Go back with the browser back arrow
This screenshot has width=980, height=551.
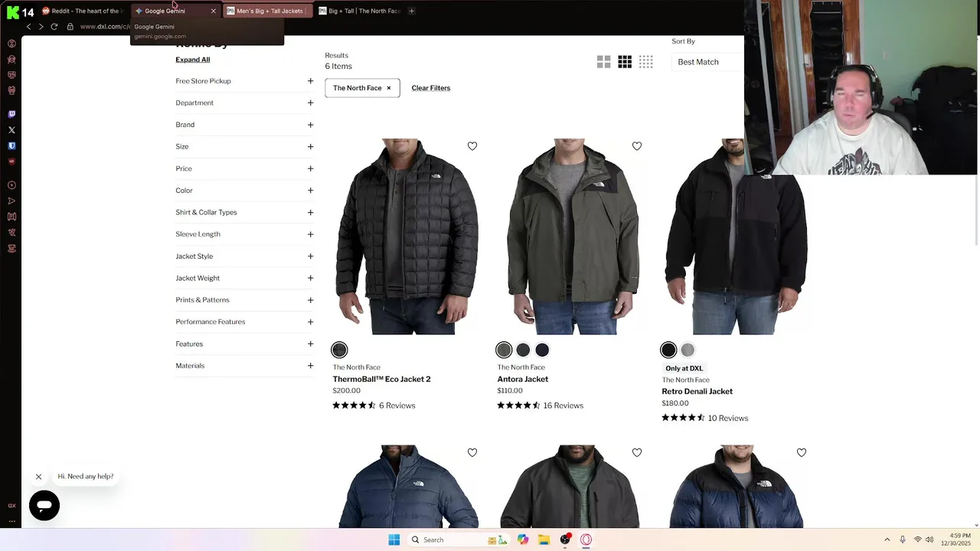tap(29, 27)
